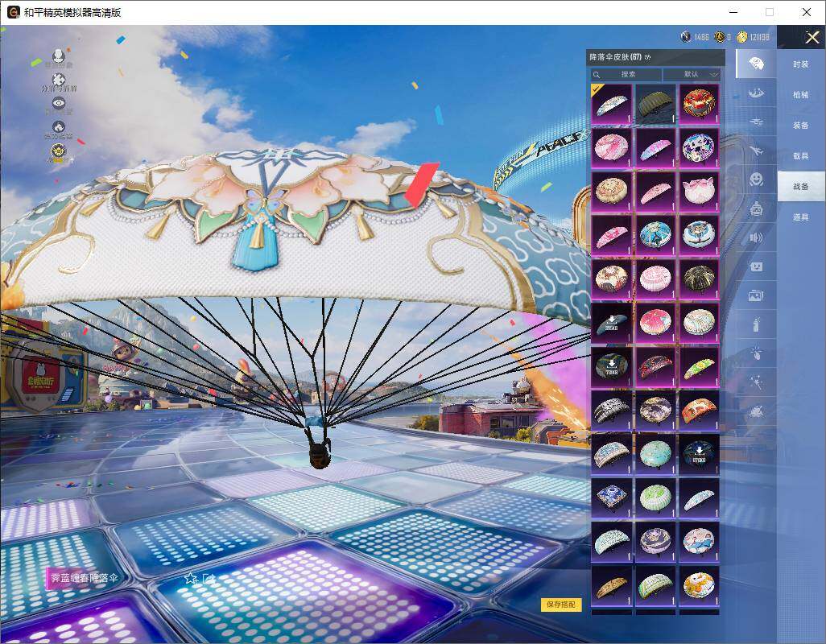The width and height of the screenshot is (826, 644).
Task: Select the lime green wing parachute
Action: tap(699, 366)
